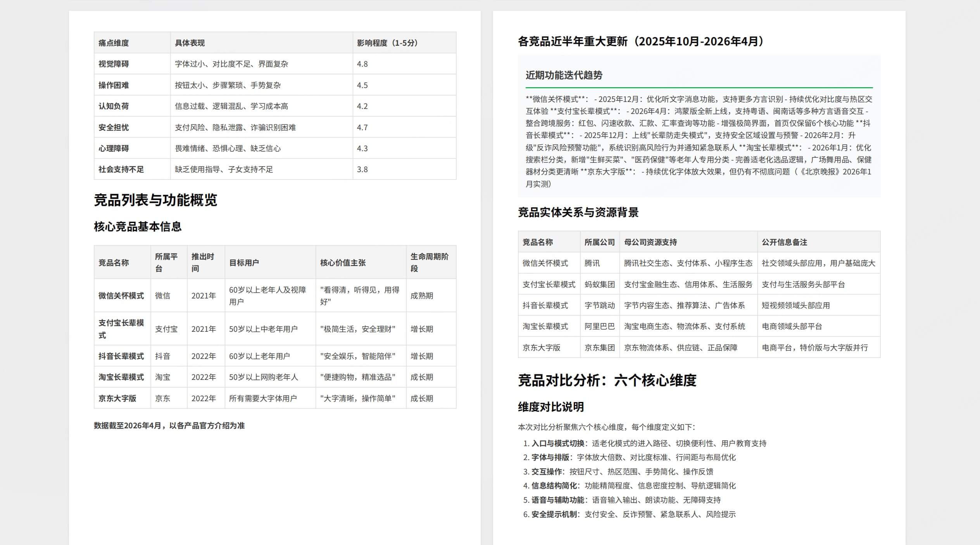Click the 近期功能迭代趋势 callout title

coord(564,75)
